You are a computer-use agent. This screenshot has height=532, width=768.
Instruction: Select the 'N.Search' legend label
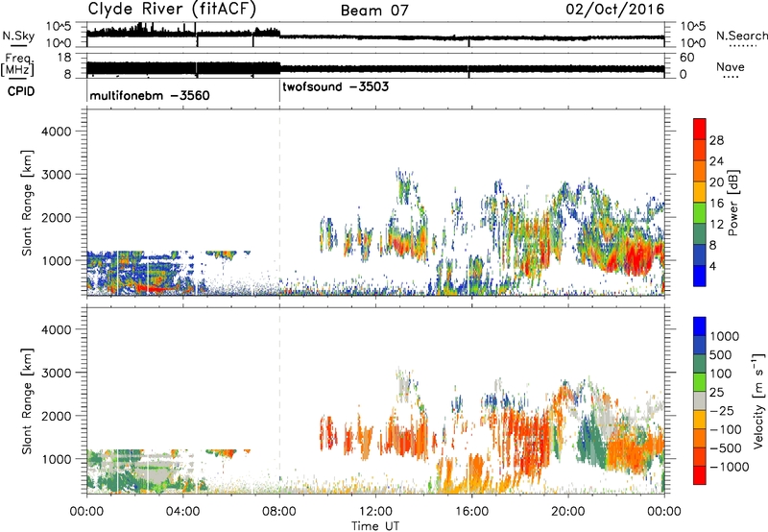tap(741, 36)
